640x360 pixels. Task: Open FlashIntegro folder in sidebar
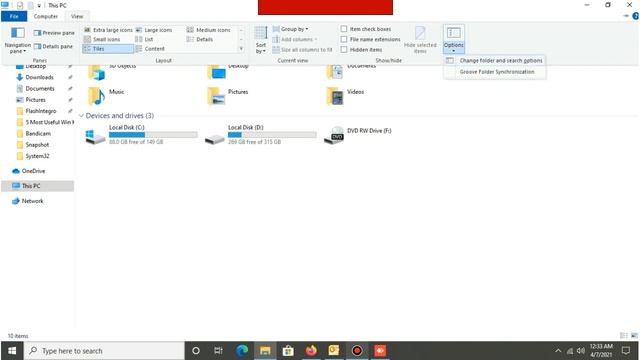(40, 111)
